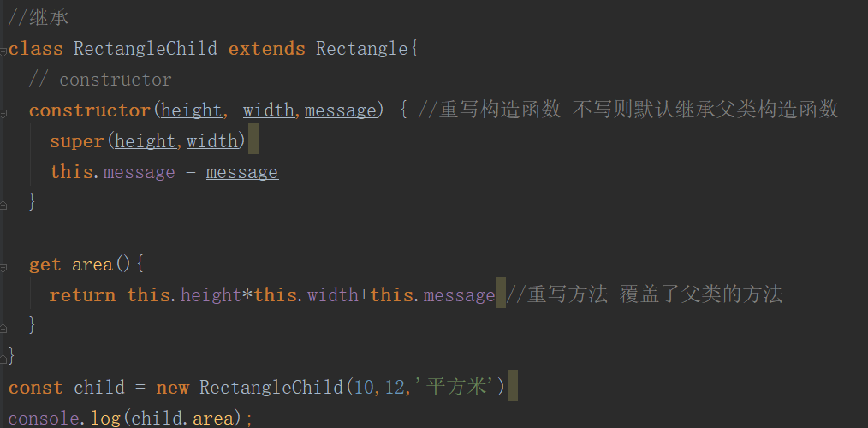The width and height of the screenshot is (868, 428).
Task: Click the message parameter in constructor signature
Action: tap(340, 110)
